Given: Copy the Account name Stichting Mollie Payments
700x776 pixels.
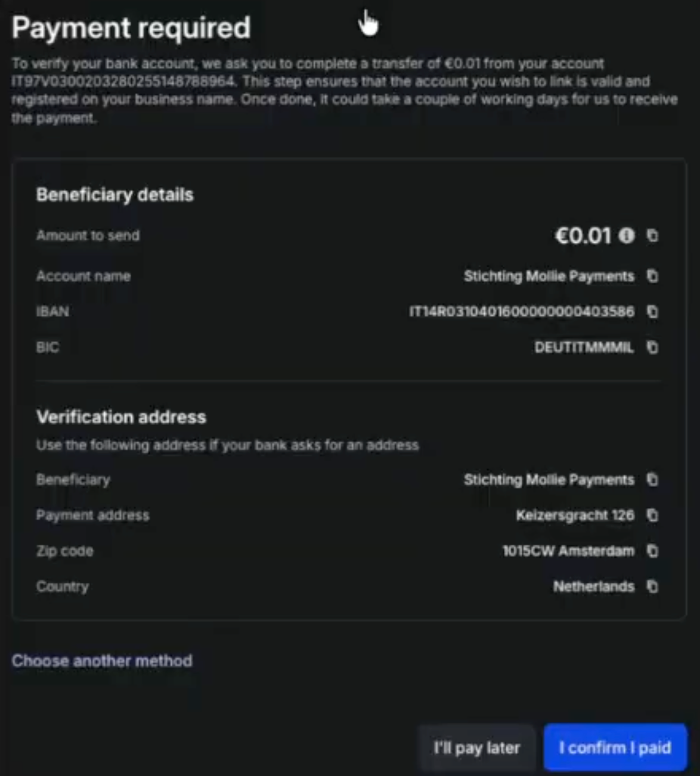Looking at the screenshot, I should pyautogui.click(x=652, y=276).
